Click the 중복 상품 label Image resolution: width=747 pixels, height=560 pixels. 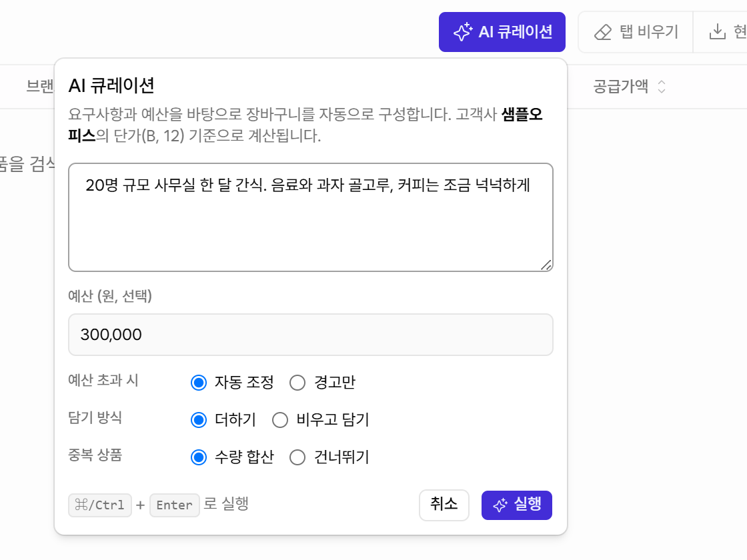(95, 455)
